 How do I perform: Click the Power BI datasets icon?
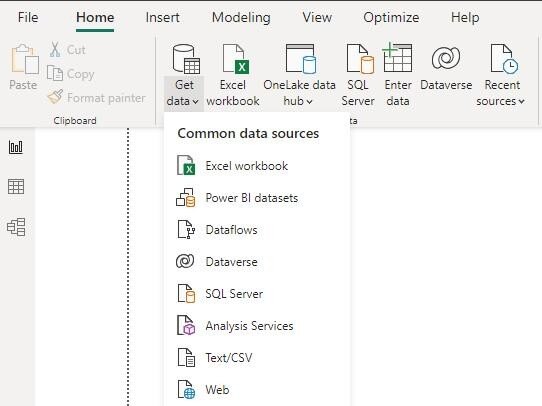[186, 198]
